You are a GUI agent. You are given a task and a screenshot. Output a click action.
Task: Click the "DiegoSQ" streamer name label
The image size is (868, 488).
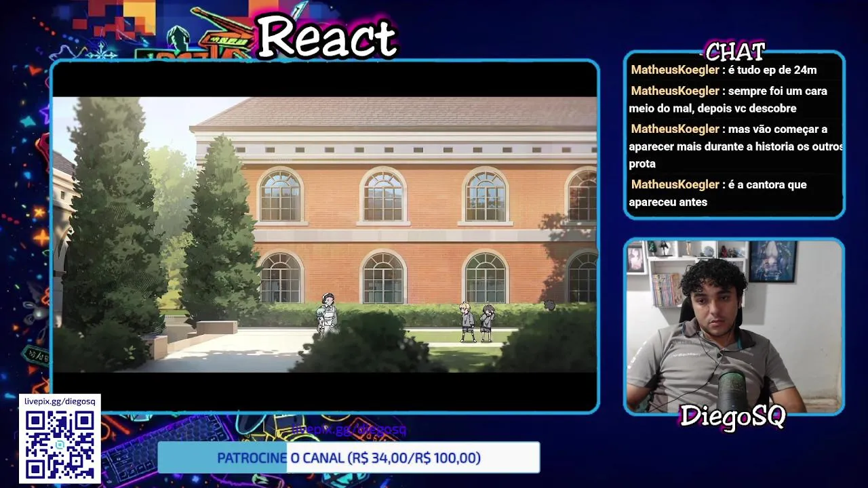732,415
